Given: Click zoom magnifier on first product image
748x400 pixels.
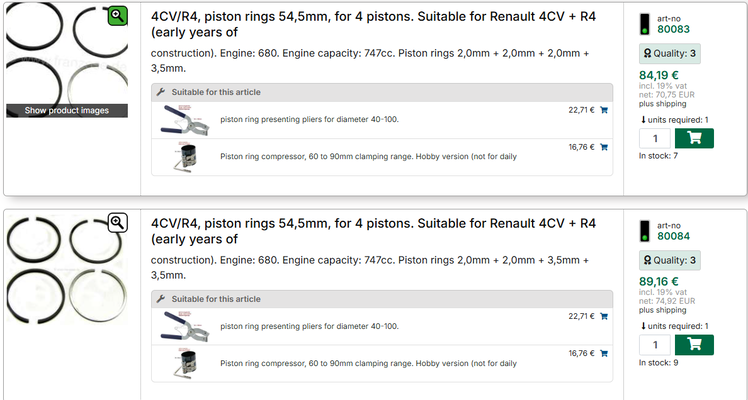Looking at the screenshot, I should 117,15.
